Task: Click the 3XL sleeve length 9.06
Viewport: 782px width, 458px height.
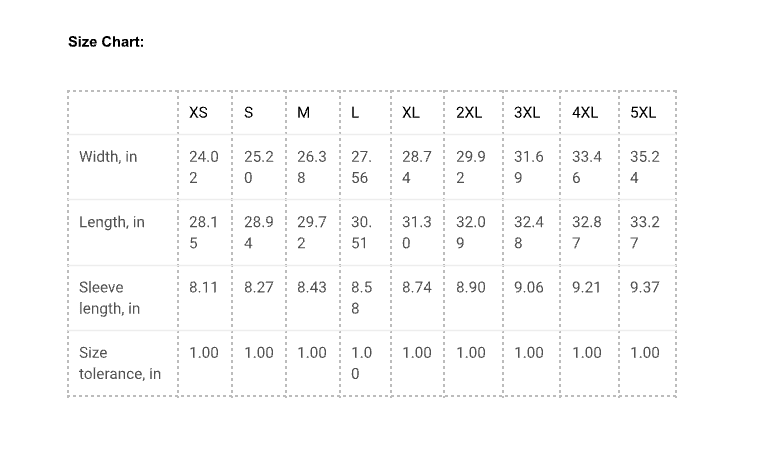Action: pyautogui.click(x=529, y=287)
